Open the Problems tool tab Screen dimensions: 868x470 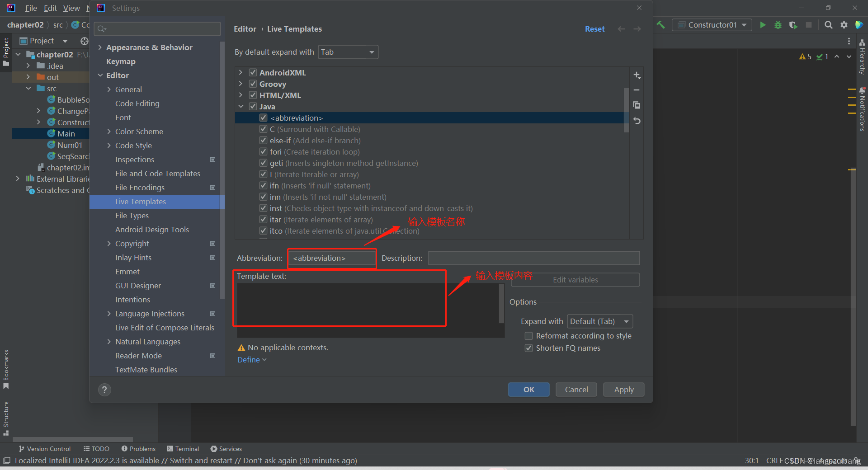138,449
